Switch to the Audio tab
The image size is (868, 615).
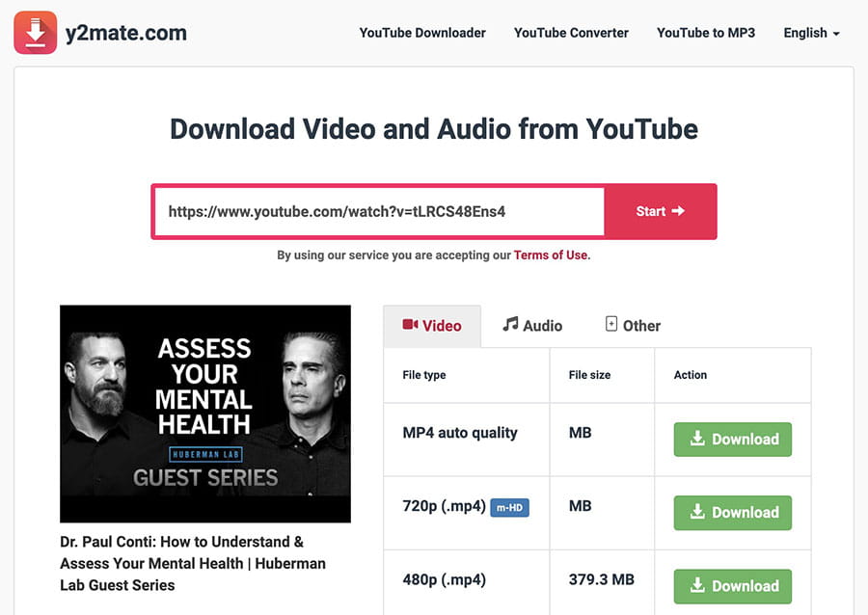(x=532, y=326)
